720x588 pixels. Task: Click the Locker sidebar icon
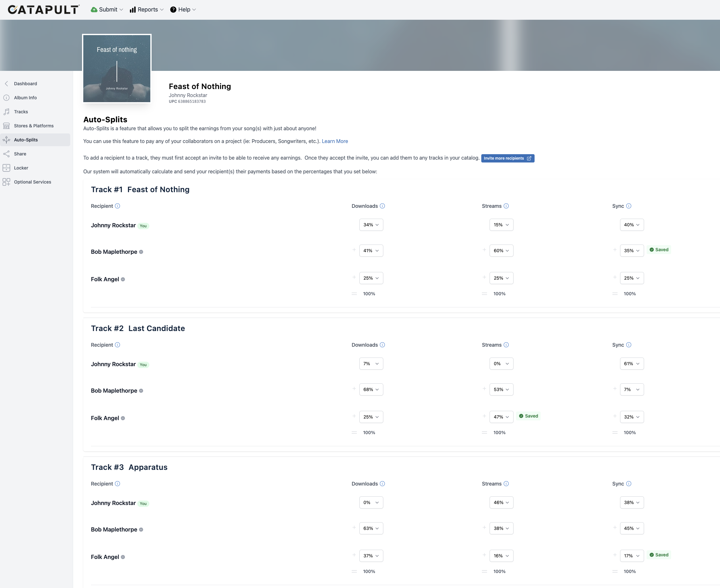click(6, 168)
